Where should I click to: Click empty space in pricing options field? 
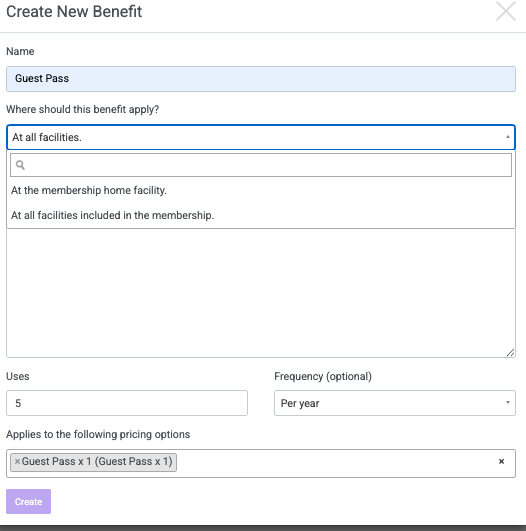(x=335, y=463)
